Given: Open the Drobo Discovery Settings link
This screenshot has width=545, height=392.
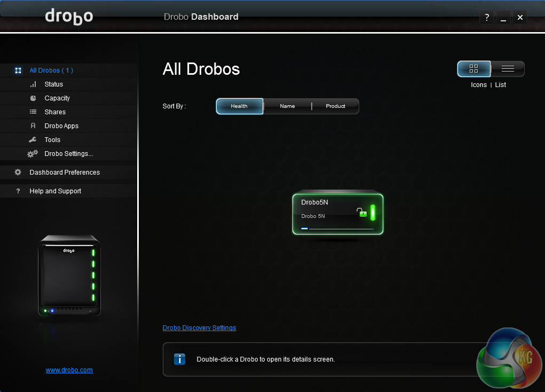Looking at the screenshot, I should pos(199,328).
